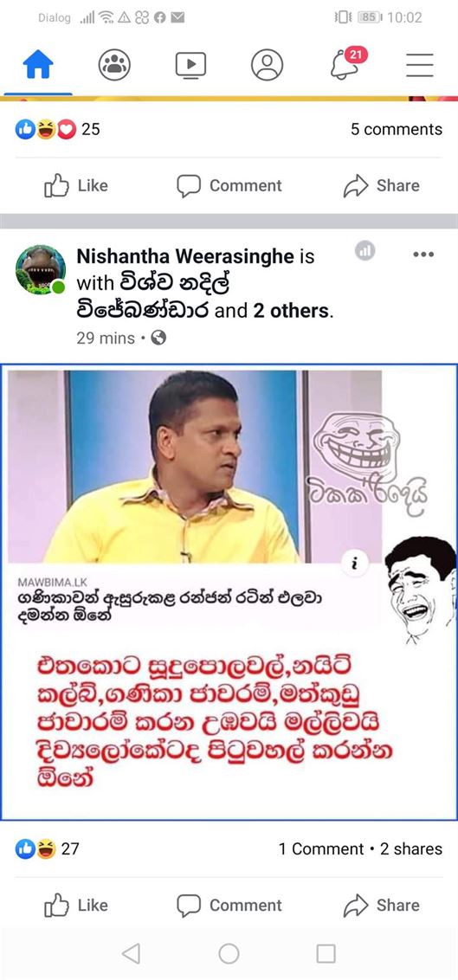458x980 pixels.
Task: Tap the Android back navigation button
Action: coord(131,954)
